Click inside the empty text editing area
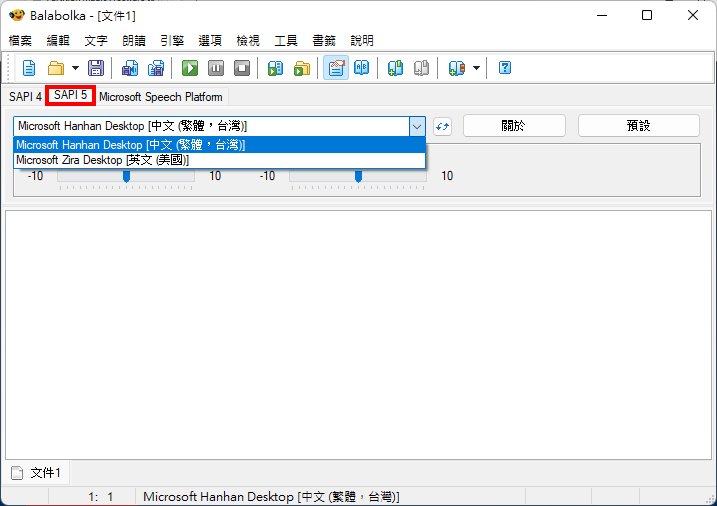Screen dimensions: 717x506 [x=358, y=335]
